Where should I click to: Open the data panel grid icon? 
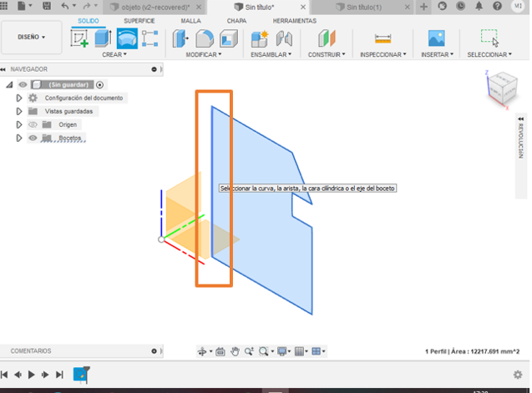pos(3,6)
